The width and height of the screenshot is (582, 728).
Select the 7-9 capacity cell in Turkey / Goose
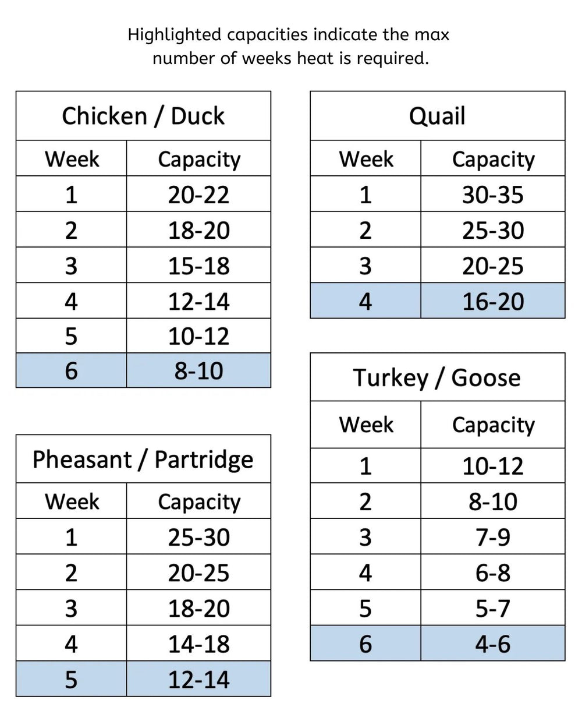coord(493,537)
